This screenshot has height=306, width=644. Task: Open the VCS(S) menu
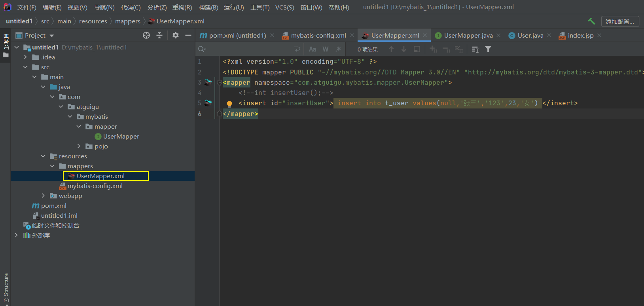(x=284, y=7)
